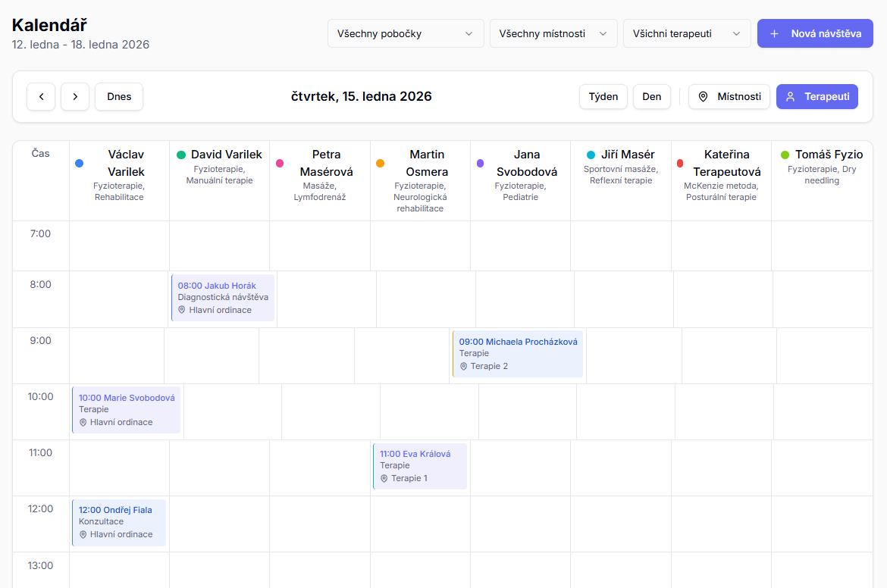This screenshot has height=588, width=887.
Task: Open the 12:00 Ondřej Fiala appointment
Action: [119, 522]
